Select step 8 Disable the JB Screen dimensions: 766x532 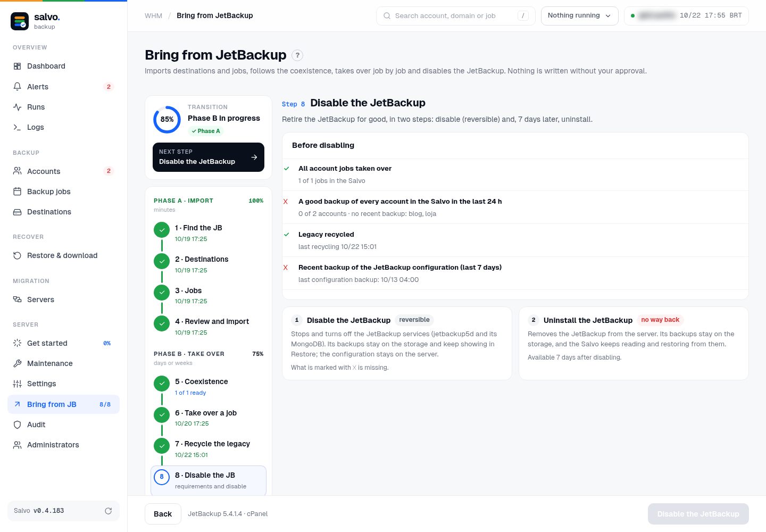[x=209, y=480]
